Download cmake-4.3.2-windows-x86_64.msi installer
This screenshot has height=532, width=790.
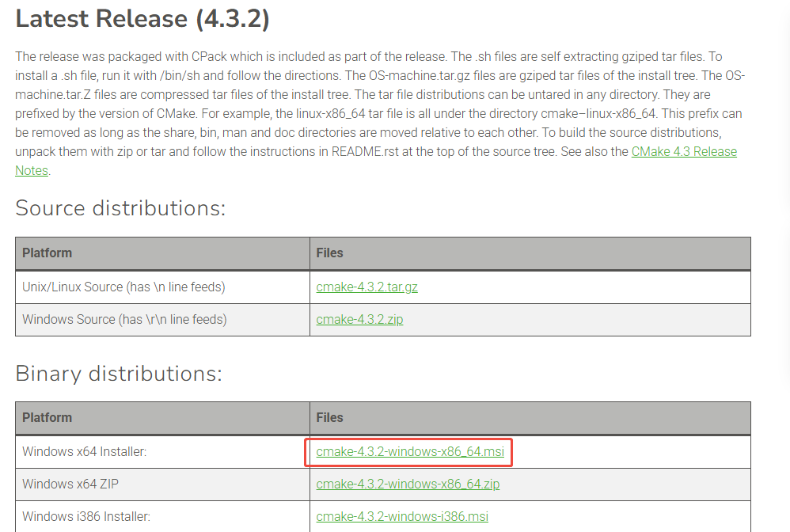pos(410,452)
